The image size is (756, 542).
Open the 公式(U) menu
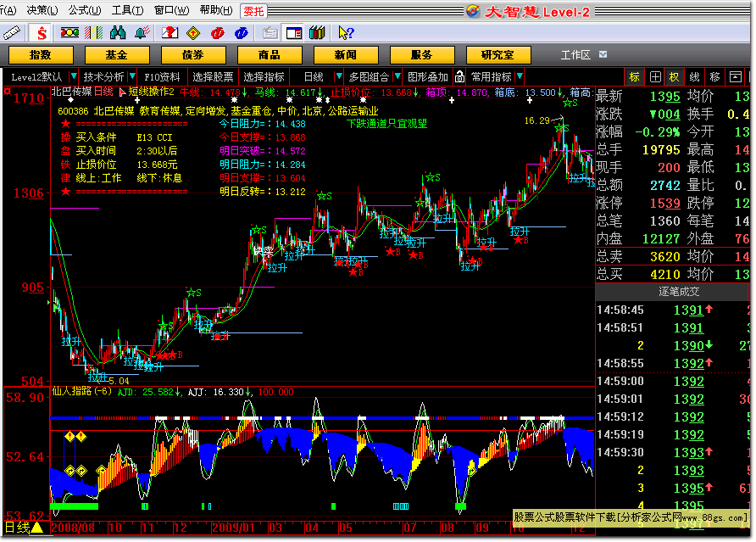tap(85, 10)
